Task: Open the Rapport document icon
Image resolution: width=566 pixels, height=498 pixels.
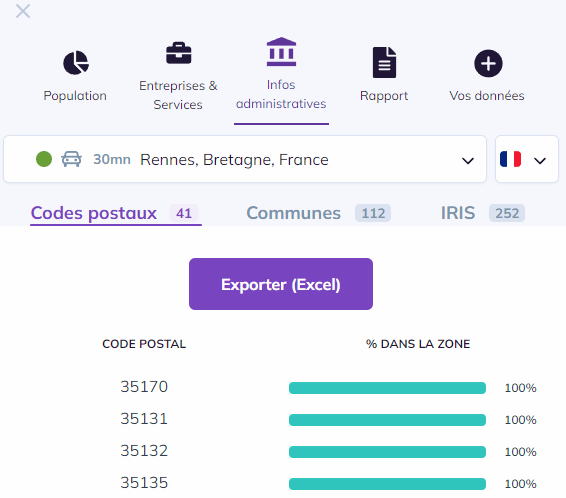Action: pos(384,62)
